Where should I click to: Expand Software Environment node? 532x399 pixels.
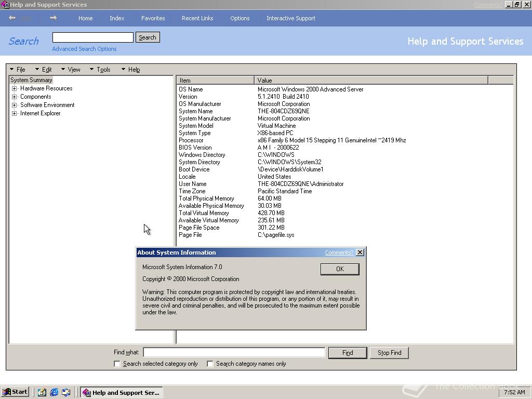coord(14,105)
